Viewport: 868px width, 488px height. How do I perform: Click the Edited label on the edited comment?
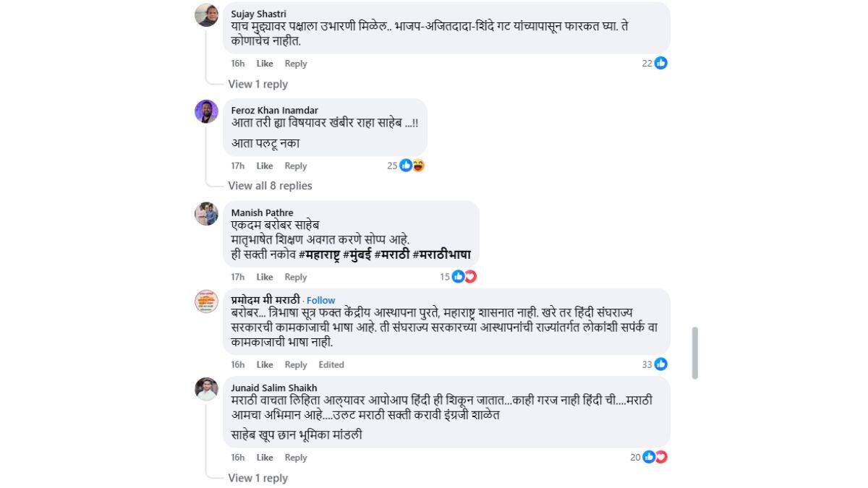click(332, 364)
